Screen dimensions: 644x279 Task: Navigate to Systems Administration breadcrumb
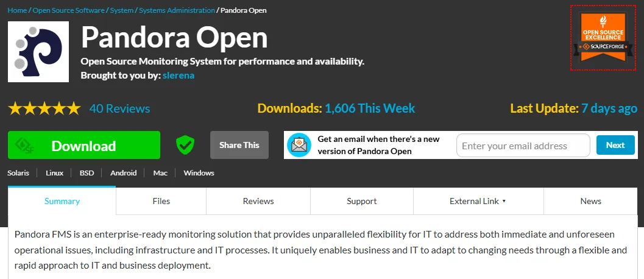tap(177, 10)
